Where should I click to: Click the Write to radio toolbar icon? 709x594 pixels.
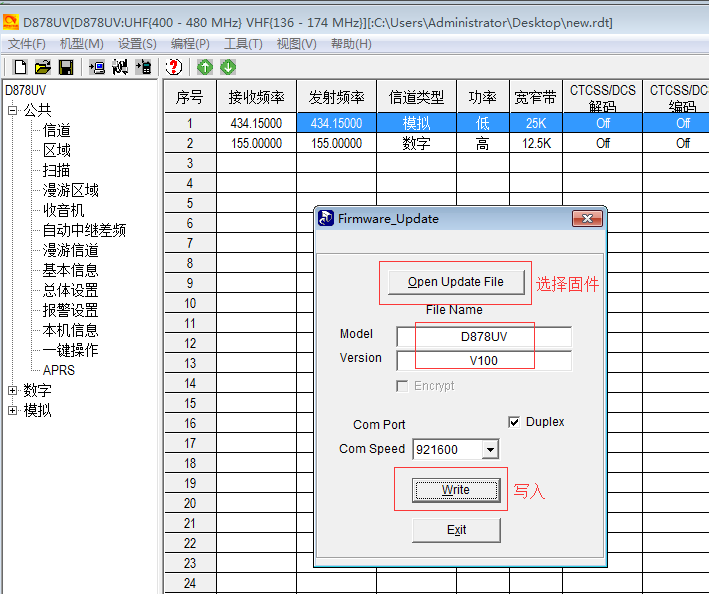(143, 67)
